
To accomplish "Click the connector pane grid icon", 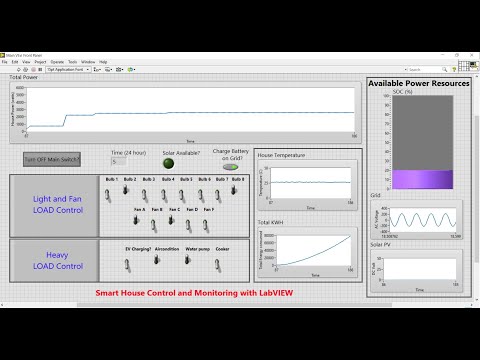I will coord(463,66).
